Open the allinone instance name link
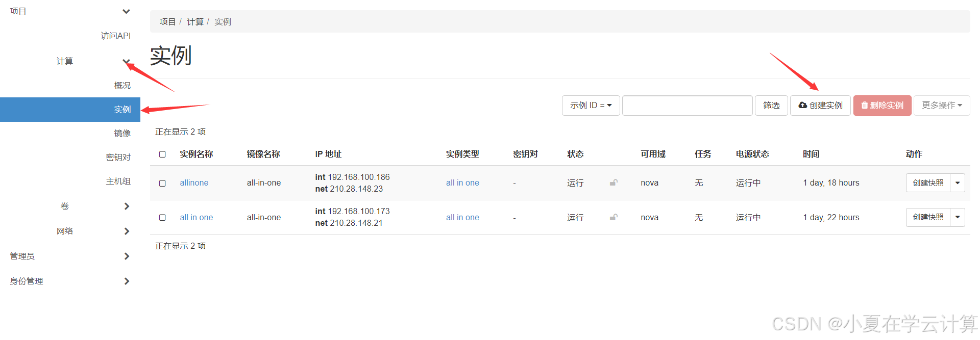The image size is (980, 340). [194, 183]
